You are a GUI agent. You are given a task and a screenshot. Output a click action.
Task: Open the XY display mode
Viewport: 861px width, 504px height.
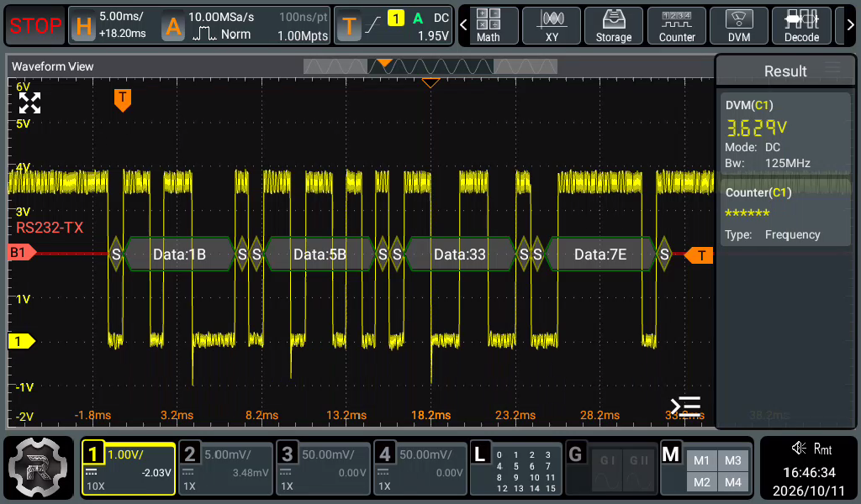(552, 26)
